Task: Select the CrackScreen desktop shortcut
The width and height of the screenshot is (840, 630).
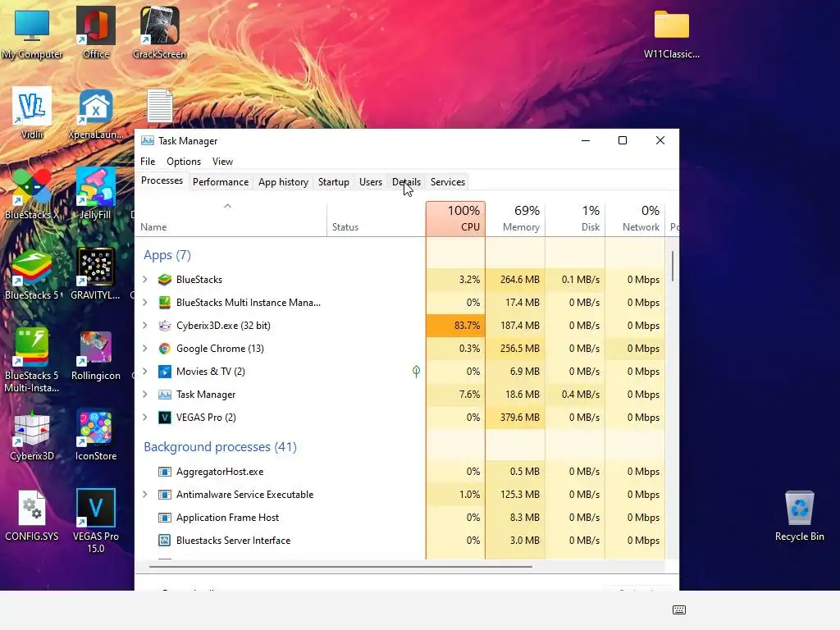Action: coord(159,33)
